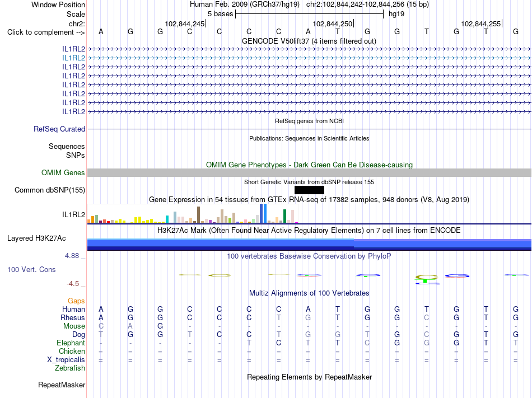532x398 pixels.
Task: Click the "5 bases" scale bar
Action: point(309,14)
